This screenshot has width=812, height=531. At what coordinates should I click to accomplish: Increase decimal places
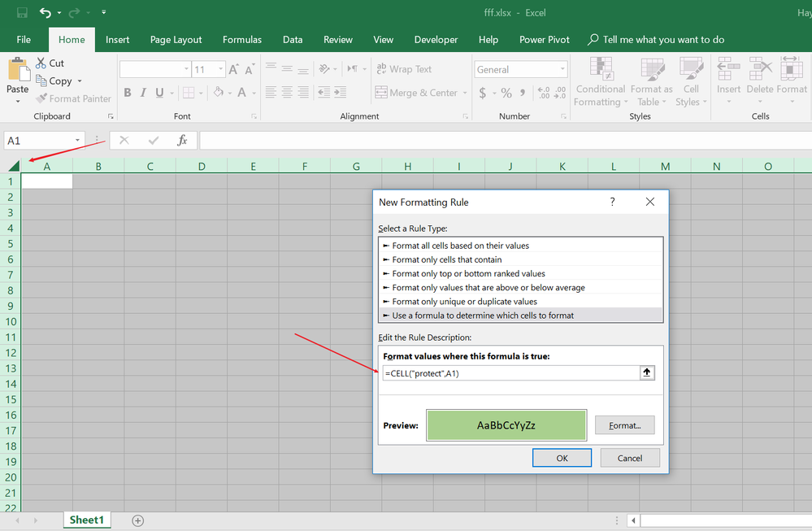(544, 93)
